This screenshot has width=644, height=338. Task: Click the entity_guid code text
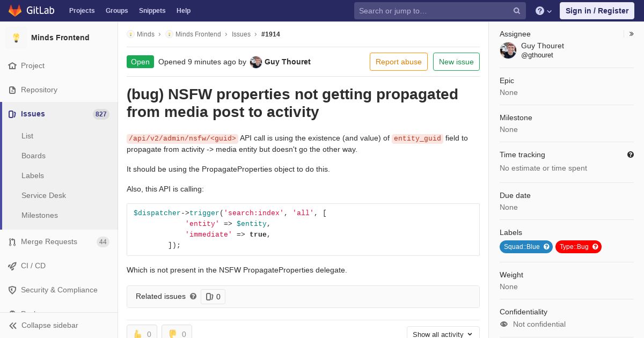(x=418, y=138)
